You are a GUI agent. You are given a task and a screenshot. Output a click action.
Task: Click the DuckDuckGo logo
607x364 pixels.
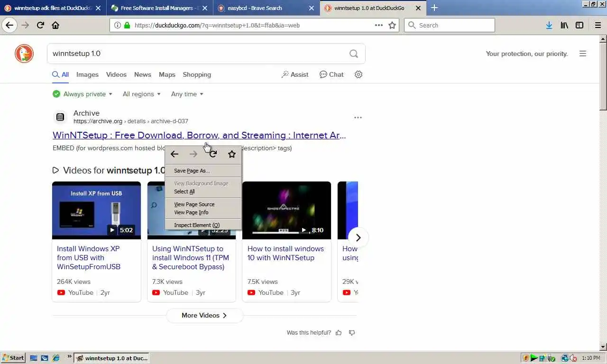pyautogui.click(x=24, y=54)
